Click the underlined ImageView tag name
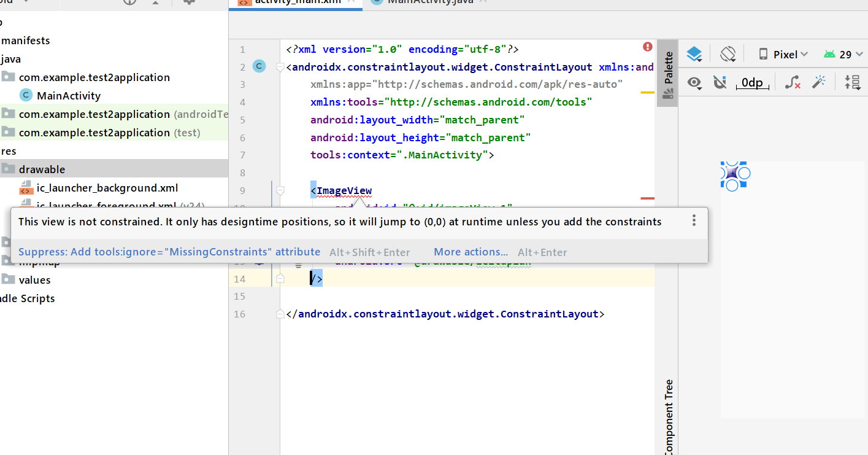Screen dimensions: 868x455 pos(344,190)
